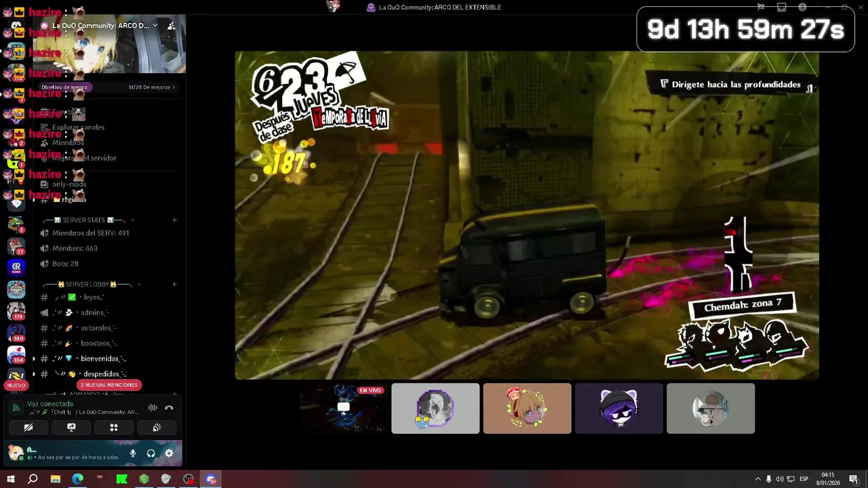This screenshot has width=868, height=488.
Task: Open the server icon with 104 badge
Action: 16,355
